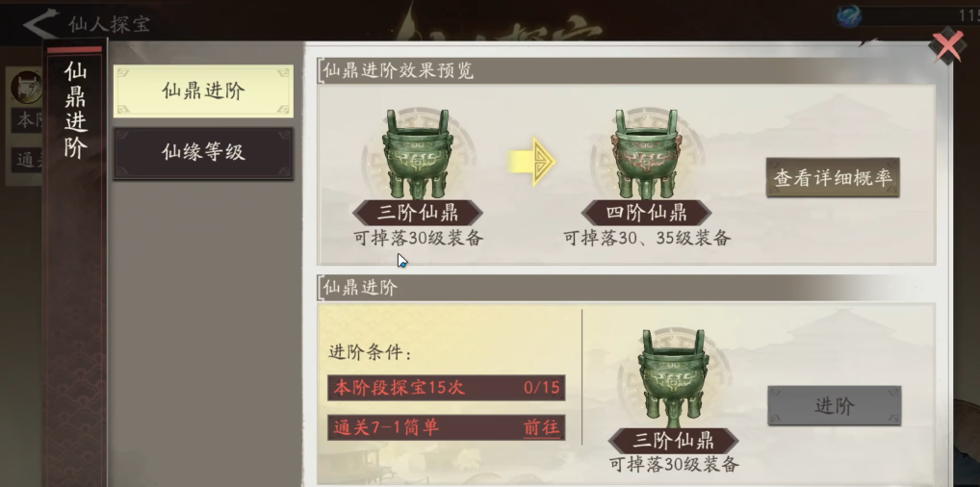980x487 pixels.
Task: Click the 三阶仙鼎 cauldron in the advancement section
Action: click(x=673, y=377)
